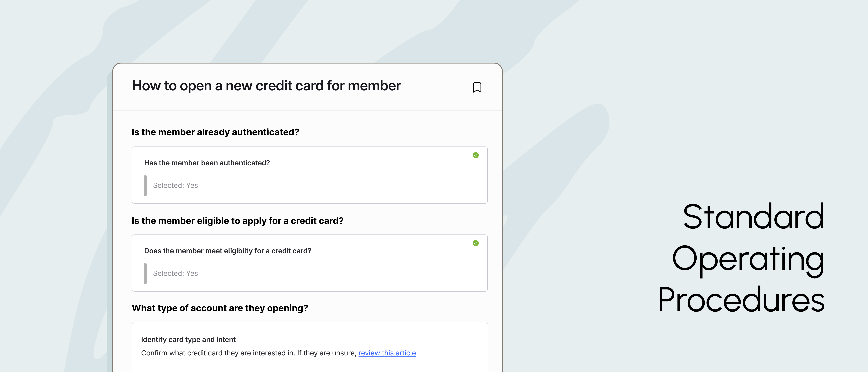Screen dimensions: 868x372
Task: Click the "How to open a new credit card" title
Action: point(266,86)
